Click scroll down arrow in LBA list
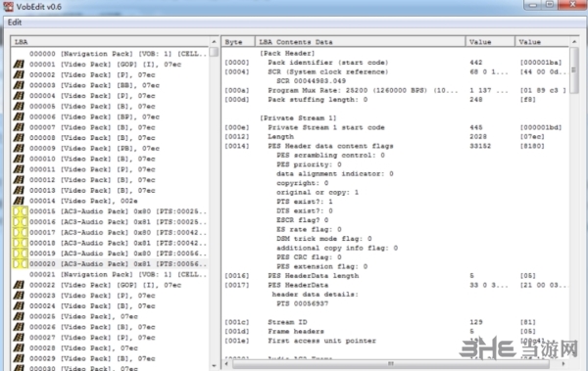The width and height of the screenshot is (588, 371). click(214, 365)
